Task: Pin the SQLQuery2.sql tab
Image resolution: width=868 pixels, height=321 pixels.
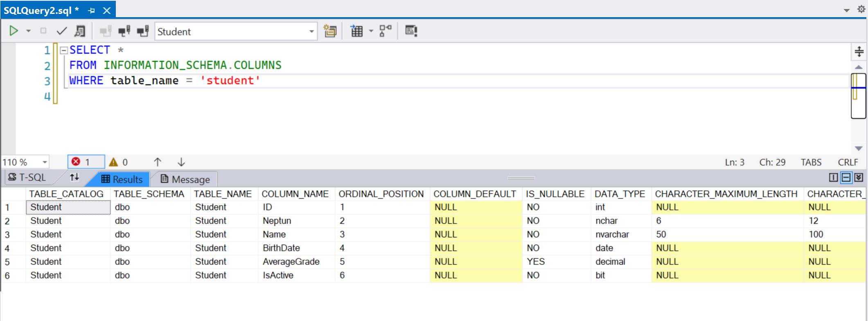Action: (91, 11)
